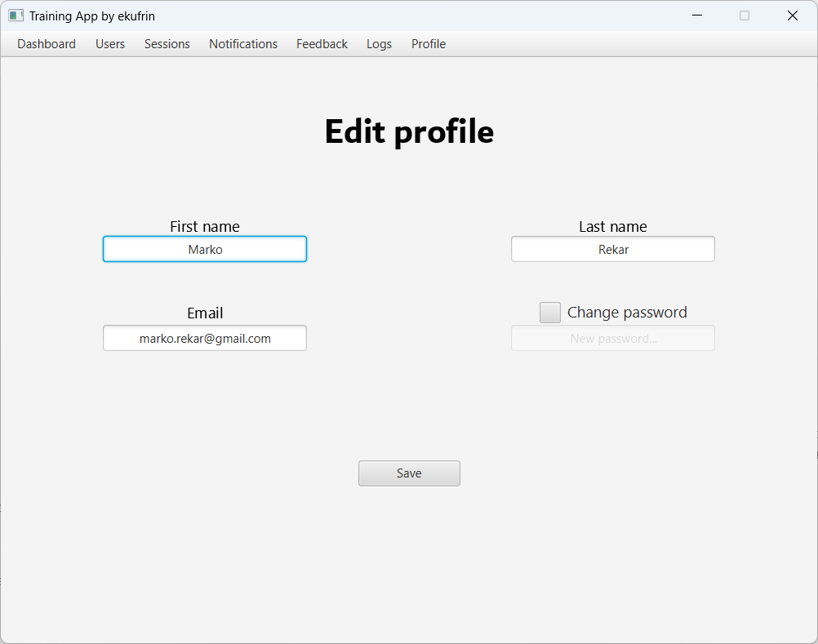
Task: Minimize the Training App window
Action: coord(697,16)
